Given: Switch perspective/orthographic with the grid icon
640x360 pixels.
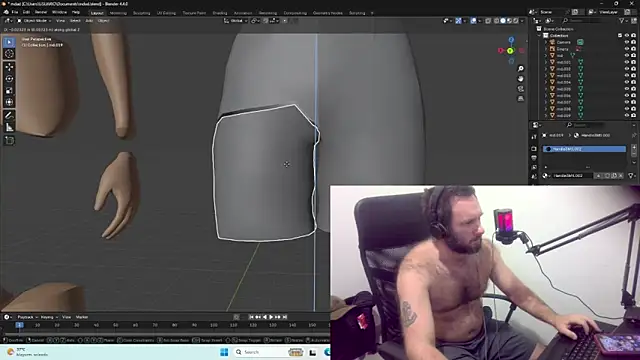Looking at the screenshot, I should pos(520,99).
